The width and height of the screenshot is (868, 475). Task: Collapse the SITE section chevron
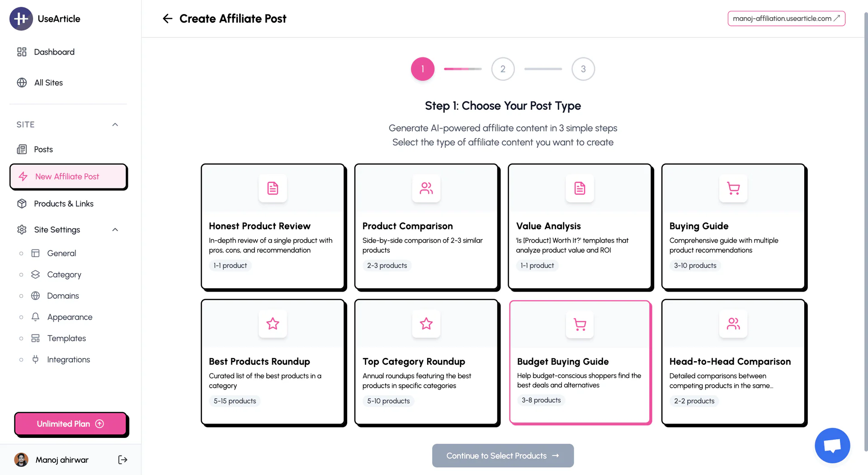click(x=115, y=124)
